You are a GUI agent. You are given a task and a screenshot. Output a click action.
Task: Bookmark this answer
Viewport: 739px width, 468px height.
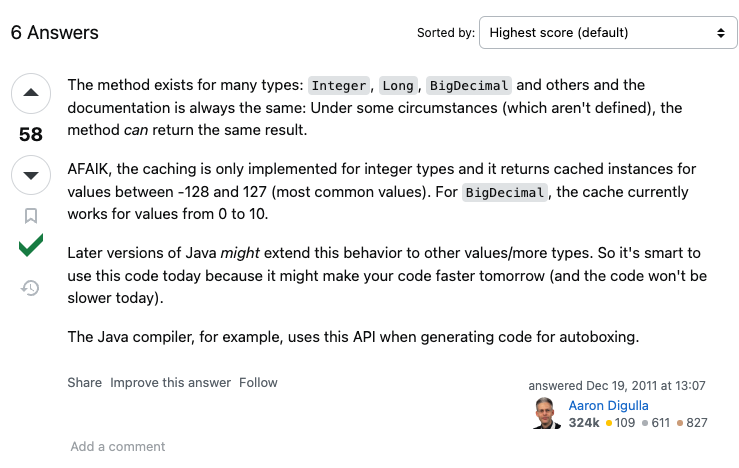click(x=31, y=216)
